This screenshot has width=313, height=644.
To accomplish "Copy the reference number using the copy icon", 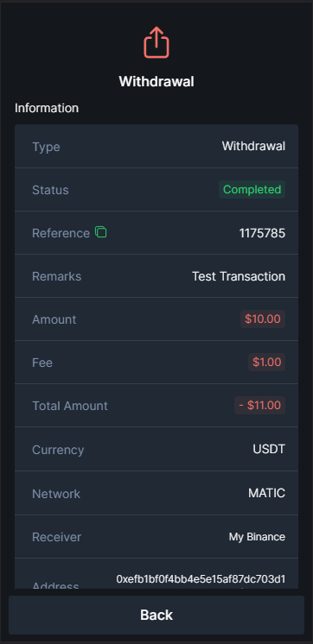I will (x=101, y=232).
